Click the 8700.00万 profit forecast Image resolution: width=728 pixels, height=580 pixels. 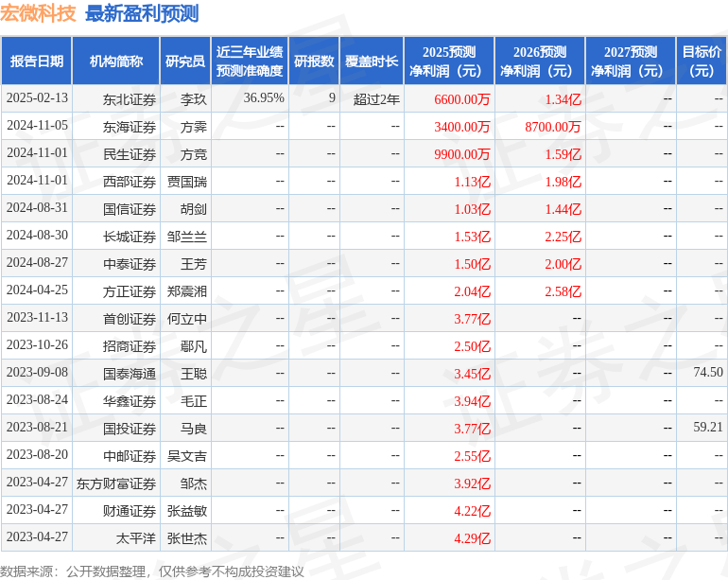pos(553,127)
